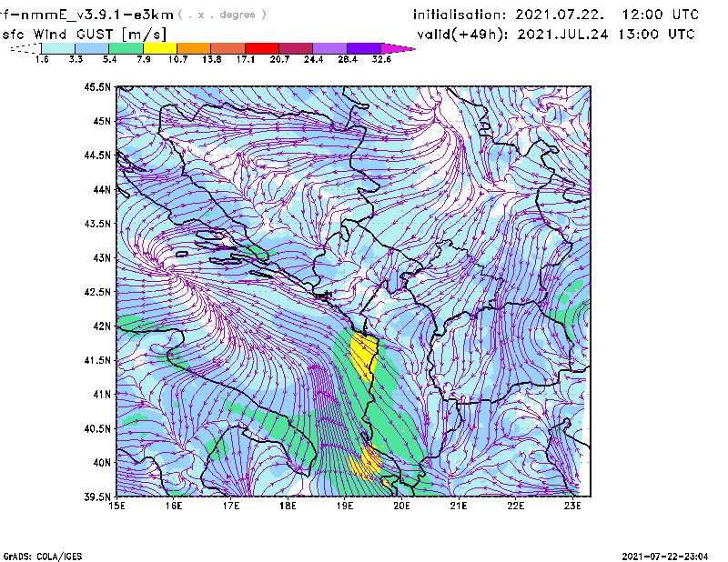Click the "23E" longitude label
Screen dimensions: 728x562
pyautogui.click(x=572, y=506)
